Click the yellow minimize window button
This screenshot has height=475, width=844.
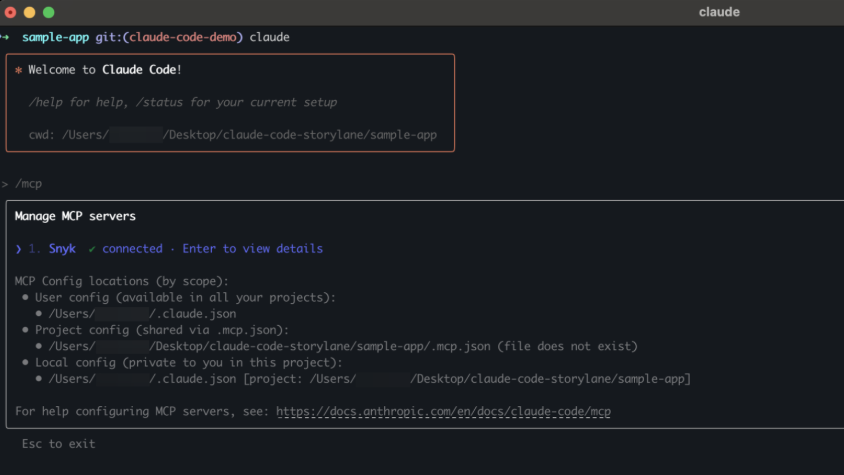point(29,12)
